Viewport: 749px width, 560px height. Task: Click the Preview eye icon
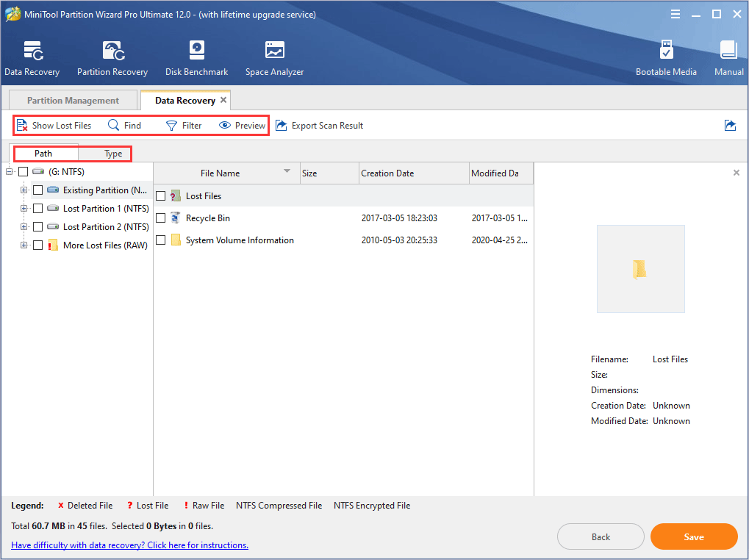[224, 125]
